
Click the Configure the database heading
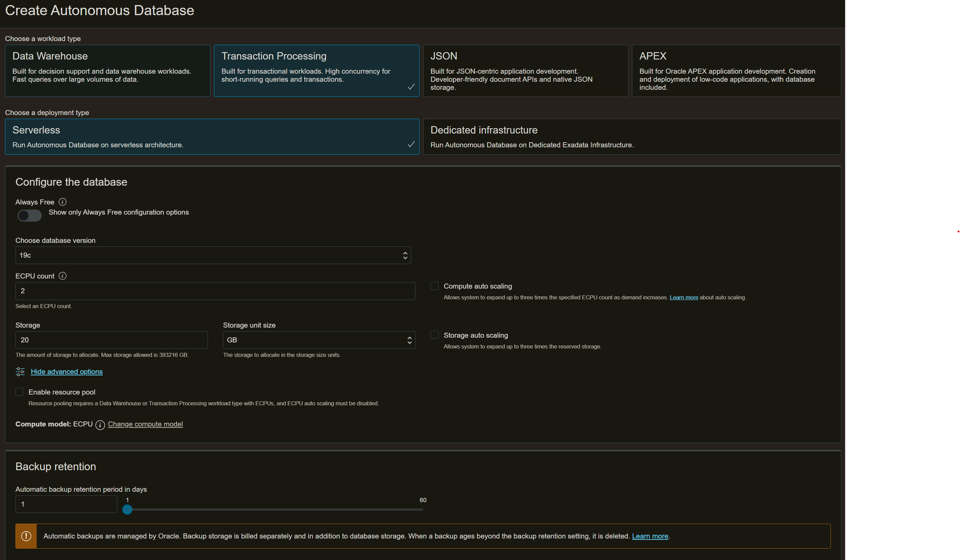[71, 182]
